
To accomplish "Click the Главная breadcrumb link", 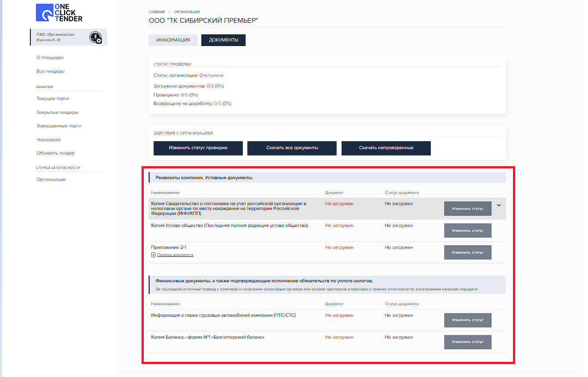I will point(157,12).
